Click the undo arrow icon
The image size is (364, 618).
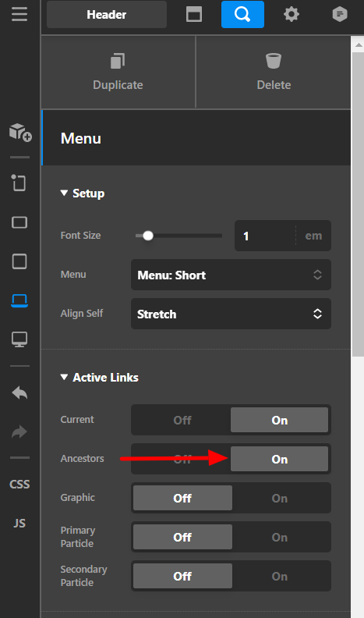(19, 393)
